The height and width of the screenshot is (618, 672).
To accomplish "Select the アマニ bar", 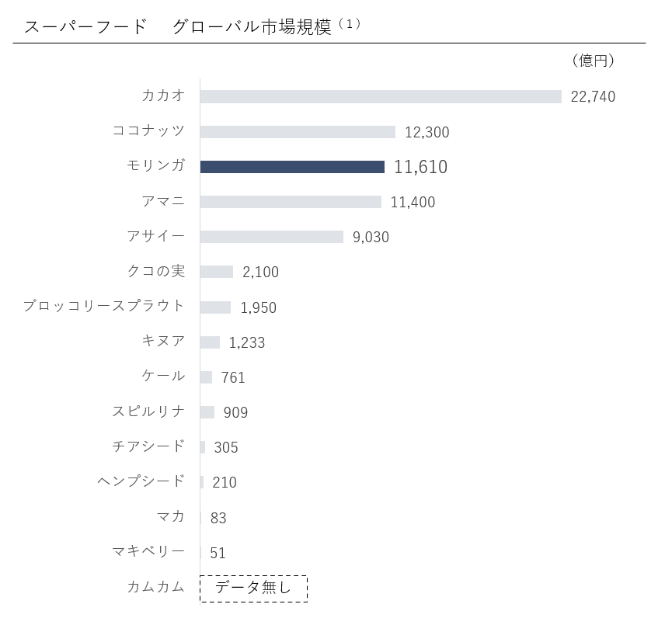I will [x=291, y=202].
